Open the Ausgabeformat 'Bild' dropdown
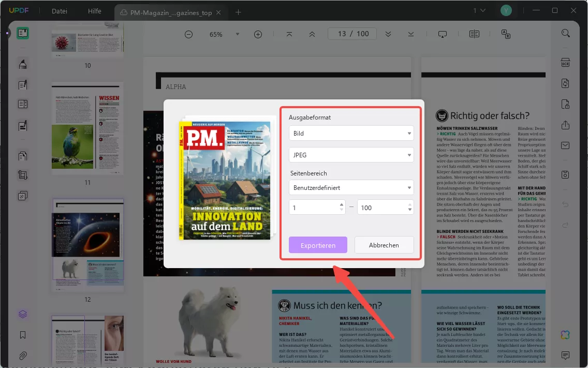588x368 pixels. (351, 133)
